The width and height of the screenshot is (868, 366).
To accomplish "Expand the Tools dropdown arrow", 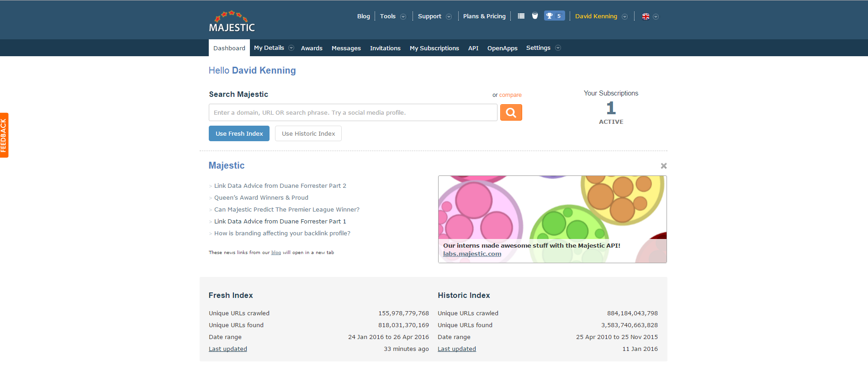I will click(403, 16).
